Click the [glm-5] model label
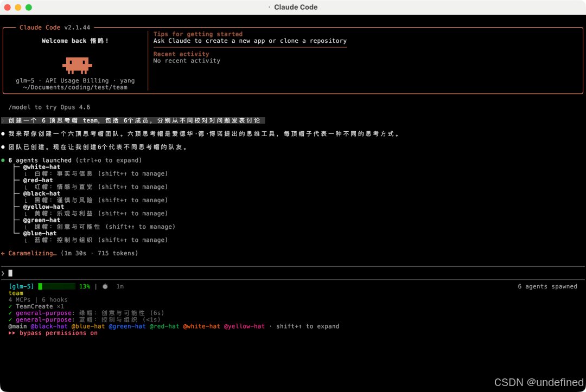 coord(21,286)
